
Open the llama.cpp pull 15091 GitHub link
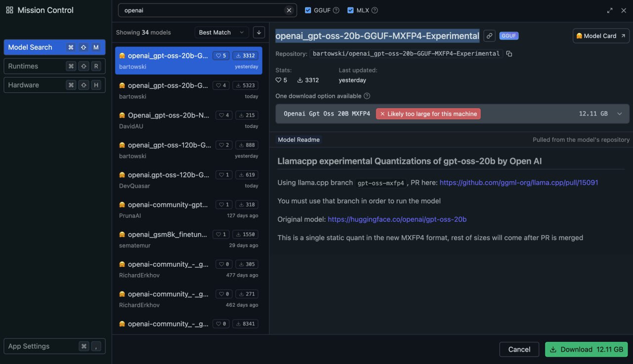519,182
